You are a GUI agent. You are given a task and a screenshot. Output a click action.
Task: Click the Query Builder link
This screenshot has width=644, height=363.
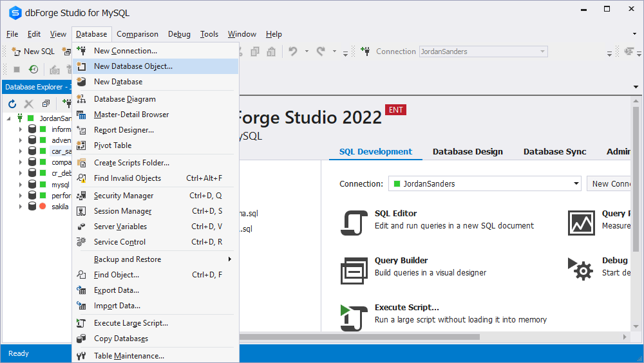tap(401, 260)
